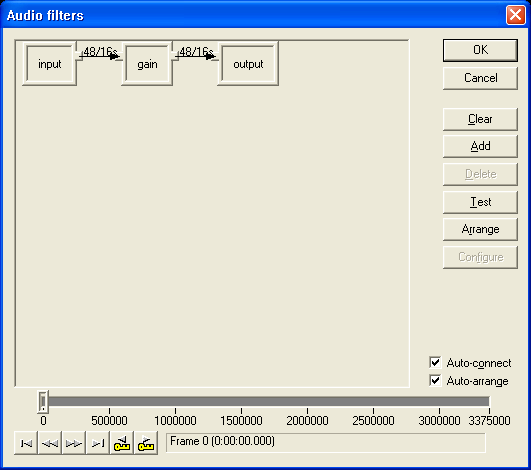This screenshot has width=531, height=470.
Task: Test the audio filter chain
Action: click(x=480, y=202)
